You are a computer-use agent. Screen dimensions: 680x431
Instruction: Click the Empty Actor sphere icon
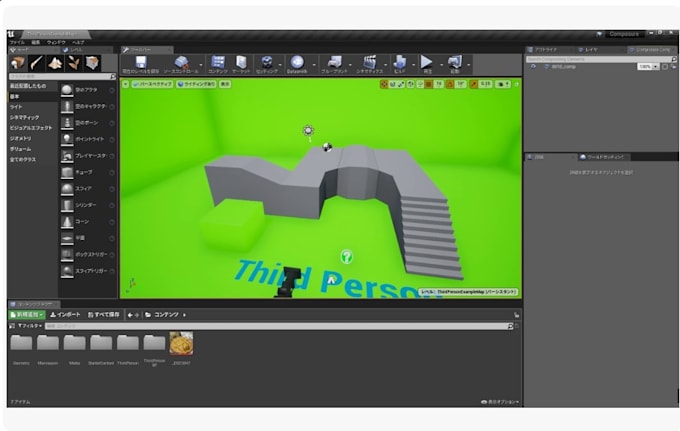click(x=67, y=90)
